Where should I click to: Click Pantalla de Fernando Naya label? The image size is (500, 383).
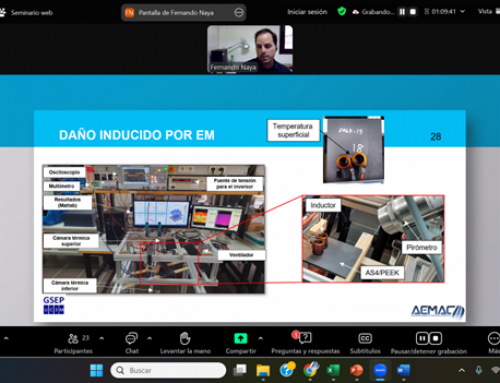click(x=176, y=13)
